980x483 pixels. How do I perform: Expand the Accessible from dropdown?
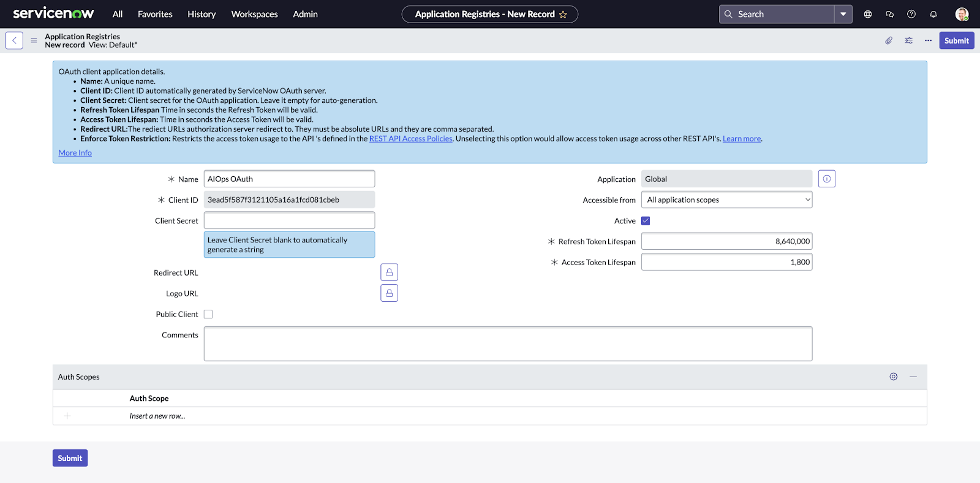point(726,200)
